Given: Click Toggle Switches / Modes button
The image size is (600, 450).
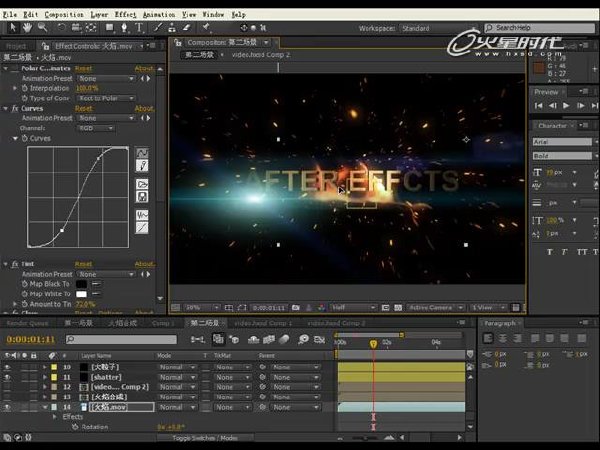Looking at the screenshot, I should pyautogui.click(x=205, y=438).
